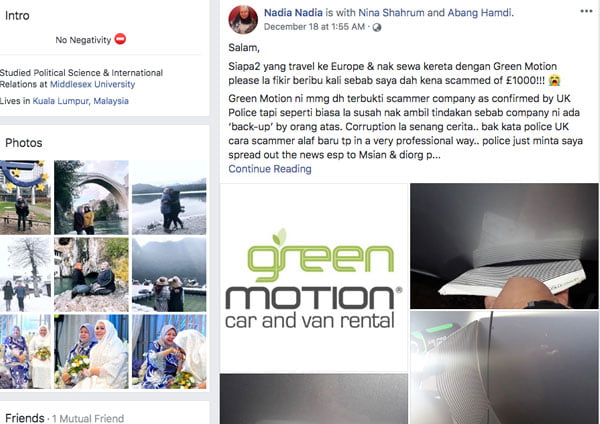Click the December 18 post timestamp
The height and width of the screenshot is (424, 600).
point(314,27)
